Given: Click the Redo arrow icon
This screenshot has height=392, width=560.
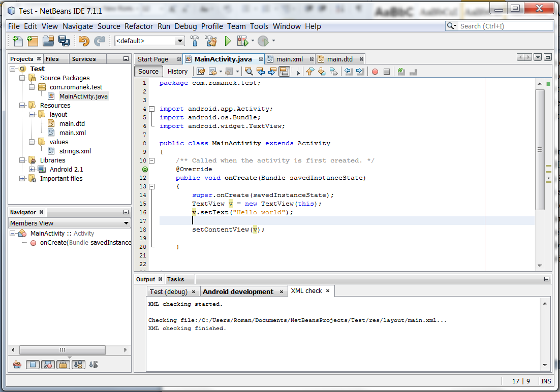Looking at the screenshot, I should point(99,41).
